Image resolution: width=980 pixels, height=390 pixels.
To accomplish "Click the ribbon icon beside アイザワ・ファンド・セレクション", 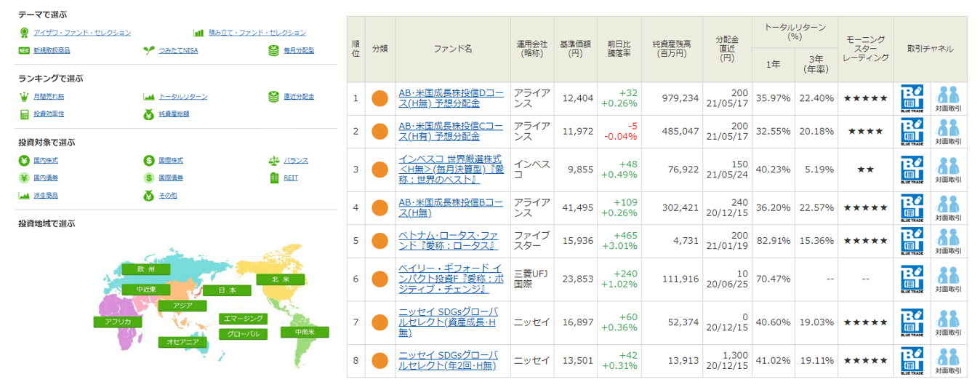I will (x=24, y=33).
